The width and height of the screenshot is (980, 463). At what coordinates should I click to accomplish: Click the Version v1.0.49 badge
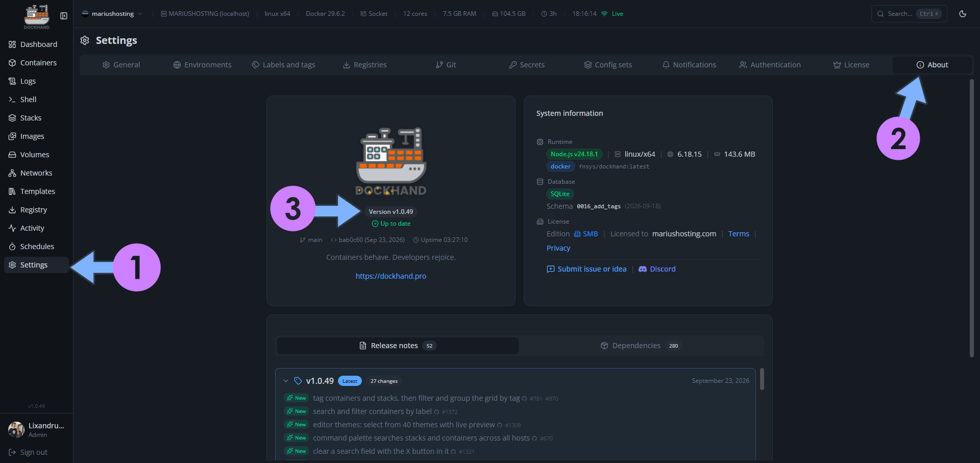[391, 212]
